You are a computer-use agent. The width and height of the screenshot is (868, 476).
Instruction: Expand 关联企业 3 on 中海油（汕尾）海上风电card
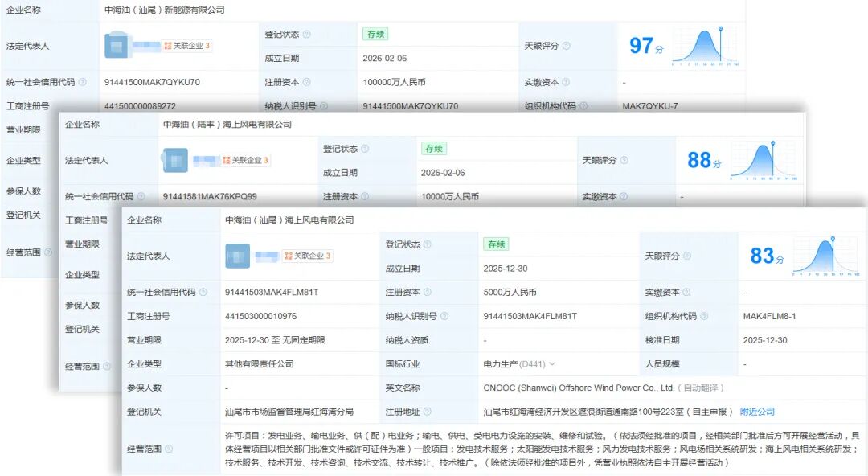(308, 256)
